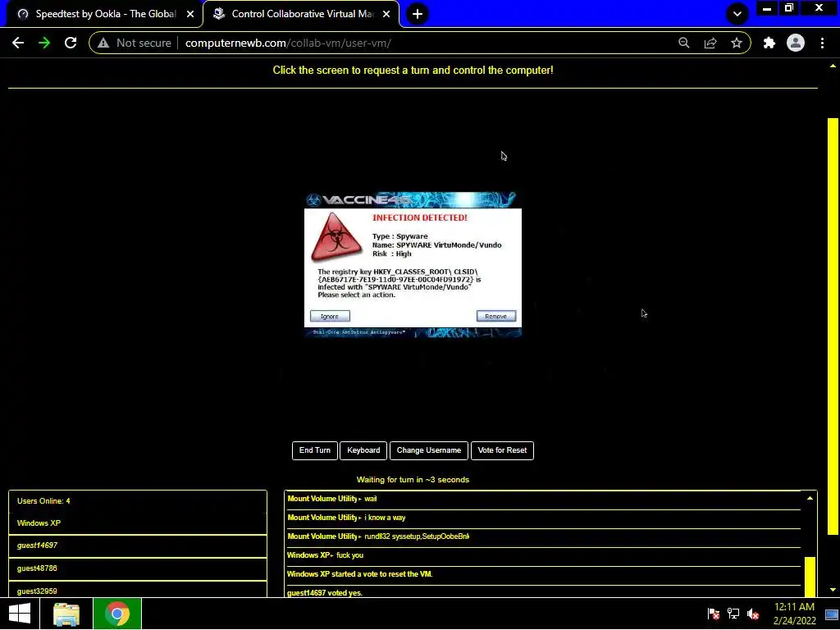Click the show desktop icon by the clock
The width and height of the screenshot is (840, 630).
832,614
